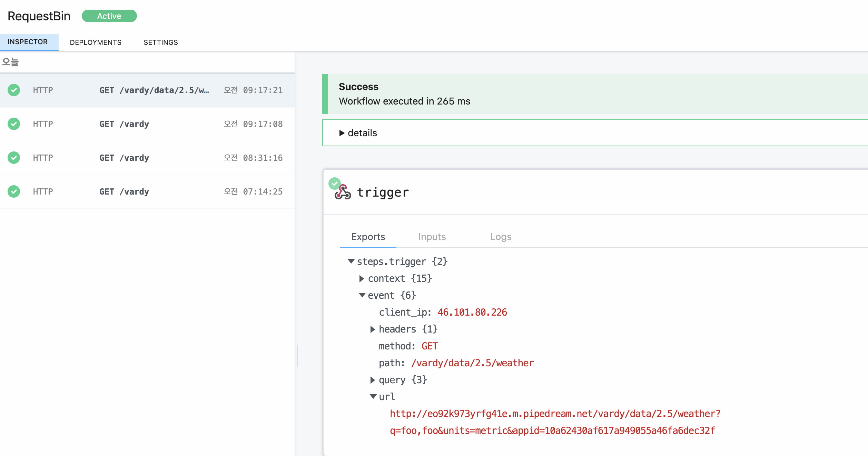Image resolution: width=868 pixels, height=456 pixels.
Task: Expand the details disclosure triangle
Action: pyautogui.click(x=342, y=133)
